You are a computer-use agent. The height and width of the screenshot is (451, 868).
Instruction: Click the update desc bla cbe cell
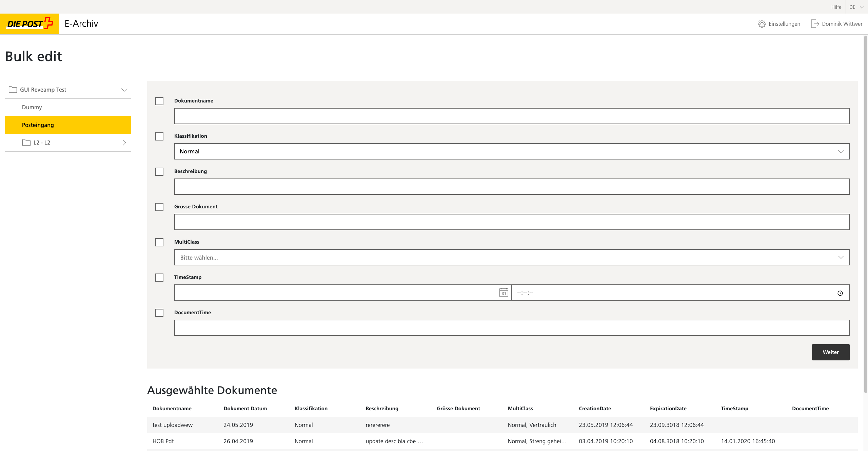point(394,441)
